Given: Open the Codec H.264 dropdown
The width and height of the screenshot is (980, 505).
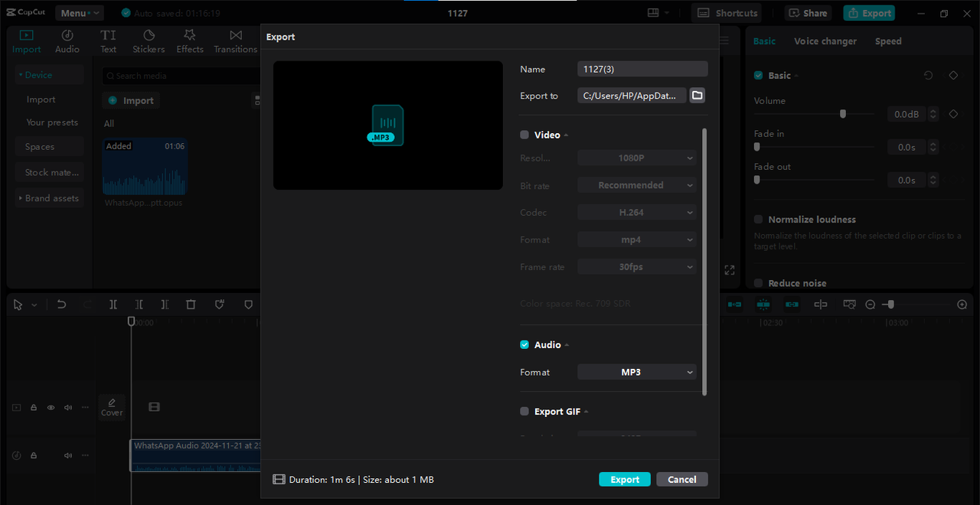Looking at the screenshot, I should [x=637, y=213].
